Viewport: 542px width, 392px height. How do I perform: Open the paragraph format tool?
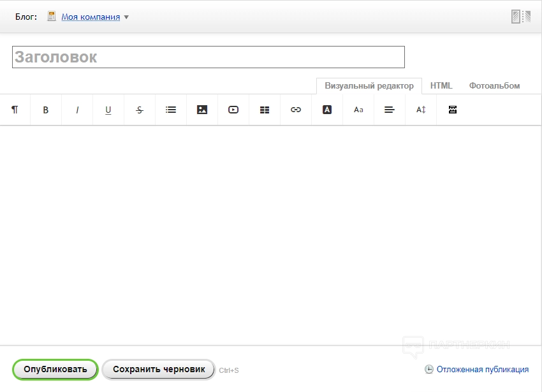tap(15, 110)
